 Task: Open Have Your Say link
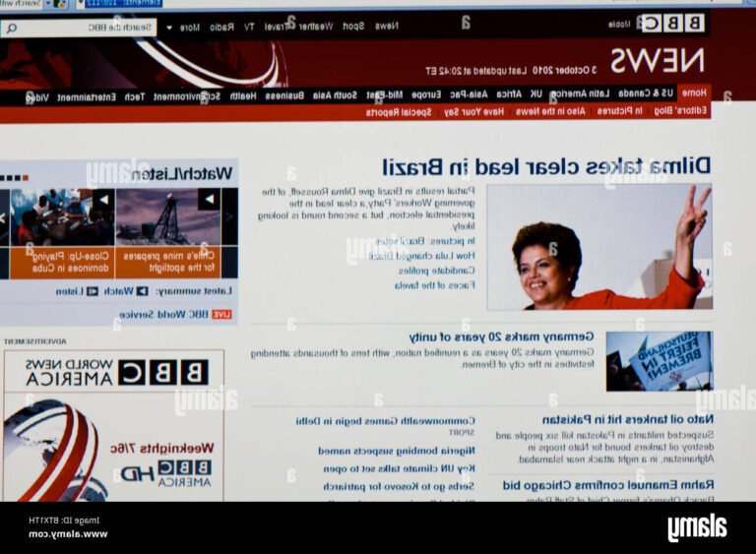coord(473,112)
